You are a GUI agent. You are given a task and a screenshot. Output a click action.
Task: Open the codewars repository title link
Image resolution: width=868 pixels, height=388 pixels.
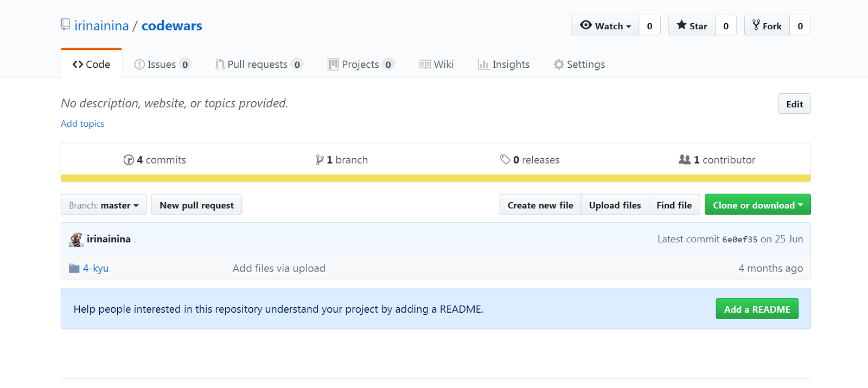pyautogui.click(x=171, y=26)
